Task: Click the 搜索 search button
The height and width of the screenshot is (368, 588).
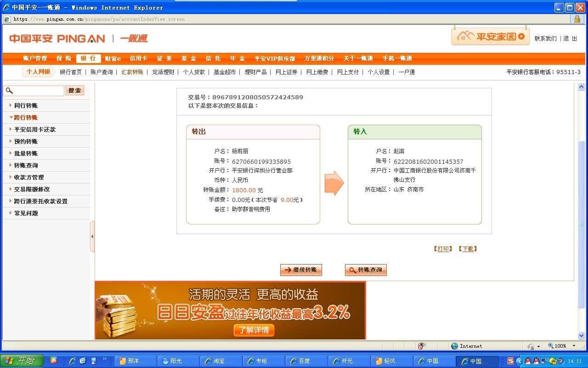Action: 74,91
